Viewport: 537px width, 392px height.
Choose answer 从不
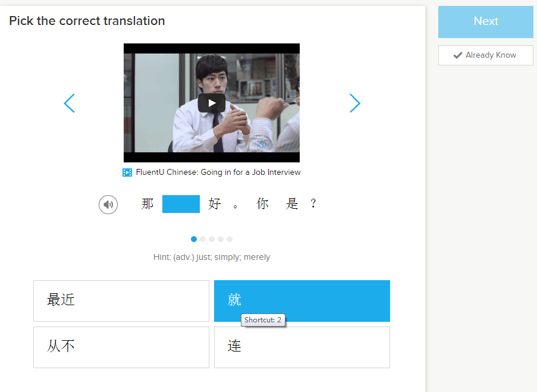(121, 347)
